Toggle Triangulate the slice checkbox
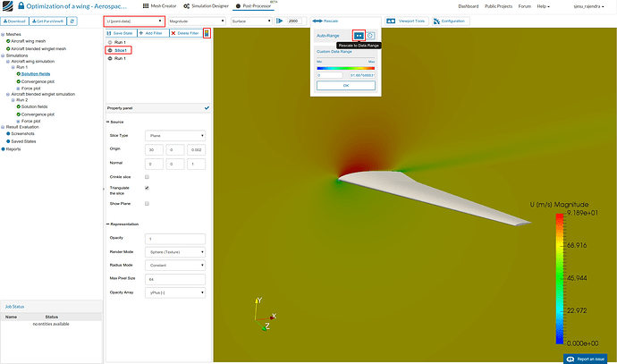617x364 pixels. [147, 188]
